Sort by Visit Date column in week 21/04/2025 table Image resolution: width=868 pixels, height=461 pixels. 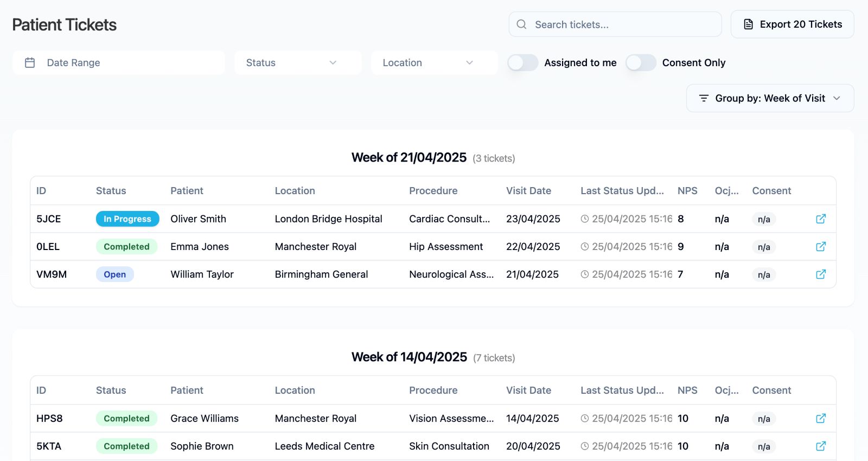(528, 191)
